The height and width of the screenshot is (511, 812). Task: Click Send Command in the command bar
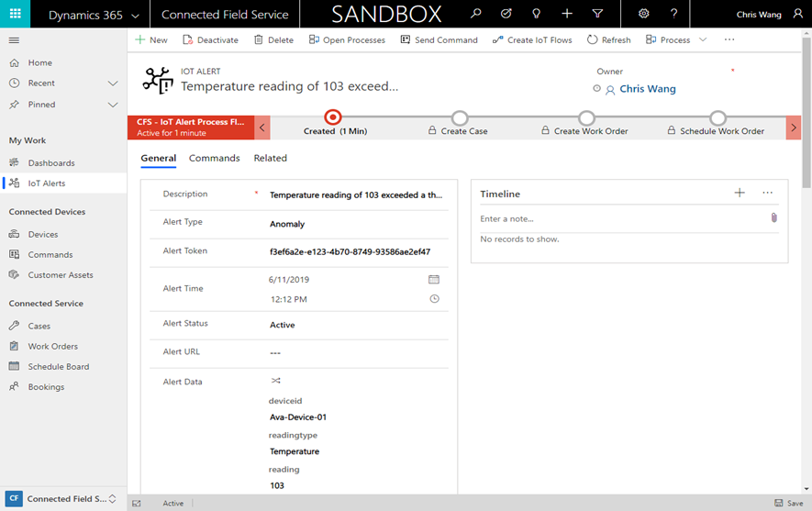click(x=439, y=39)
